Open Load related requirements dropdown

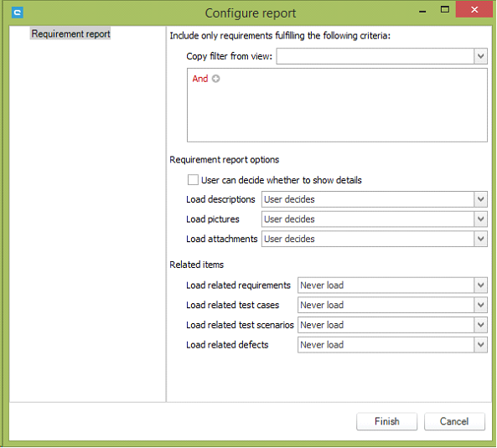point(480,286)
